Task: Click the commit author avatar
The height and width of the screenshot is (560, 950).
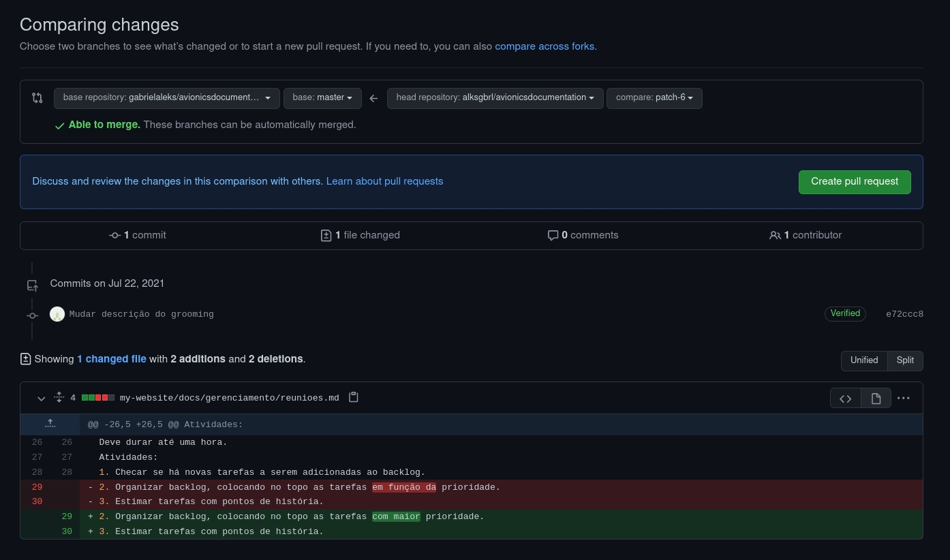Action: pyautogui.click(x=57, y=314)
